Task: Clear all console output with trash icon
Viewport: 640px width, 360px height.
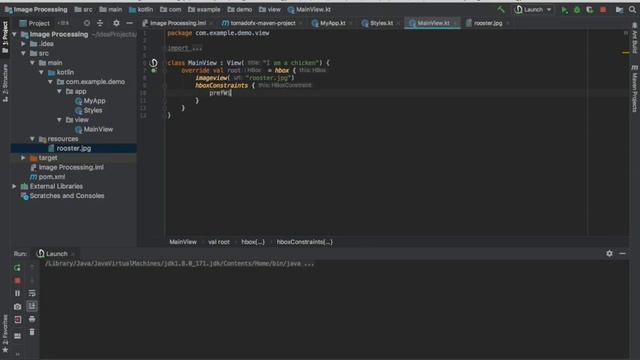Action: (32, 332)
